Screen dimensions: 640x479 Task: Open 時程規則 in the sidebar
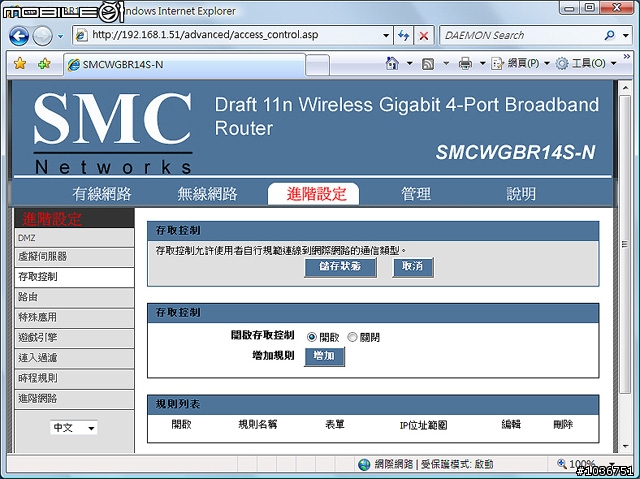(x=74, y=379)
